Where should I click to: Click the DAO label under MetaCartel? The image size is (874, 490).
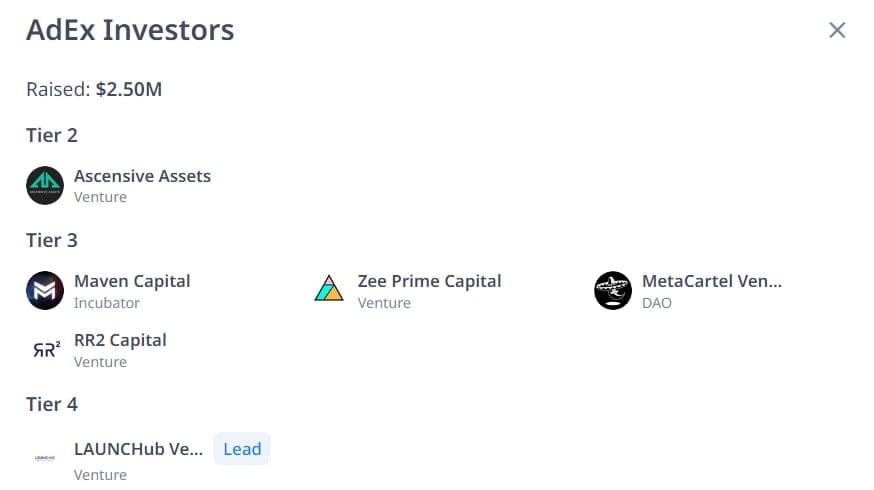[657, 303]
